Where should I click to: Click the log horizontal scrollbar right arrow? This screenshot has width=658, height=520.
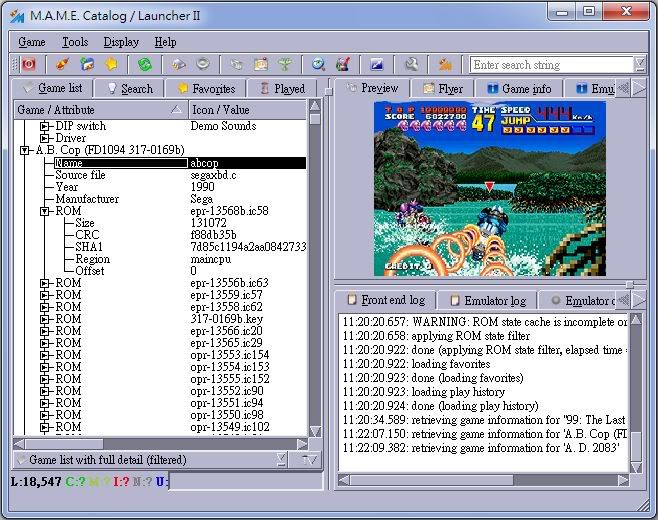(x=623, y=480)
